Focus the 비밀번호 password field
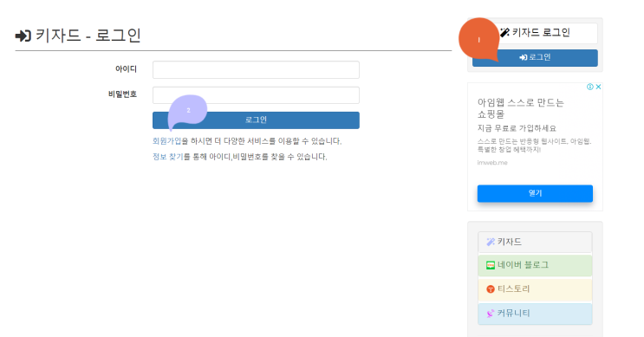 point(256,95)
